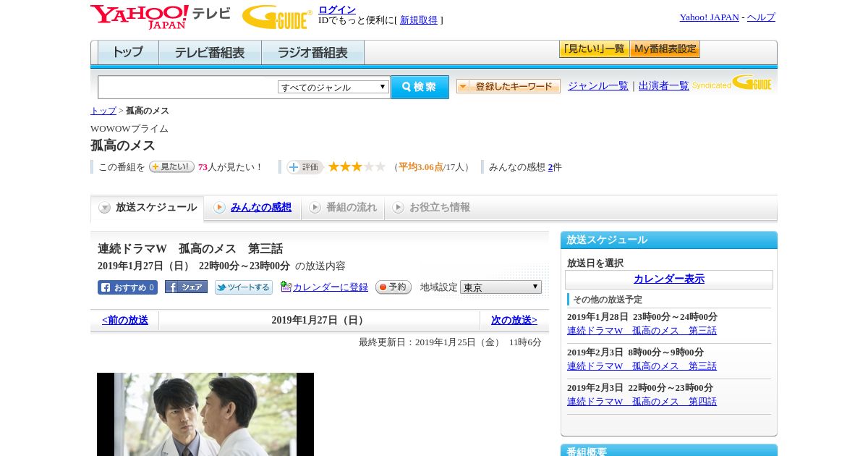This screenshot has width=868, height=456.
Task: Click the Facebook おすすめ button
Action: click(127, 287)
